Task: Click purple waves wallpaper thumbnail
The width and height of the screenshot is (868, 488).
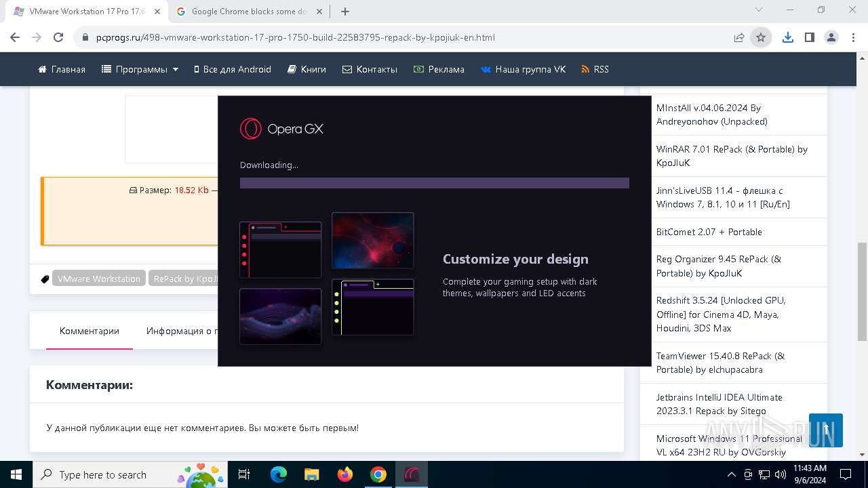Action: [281, 317]
